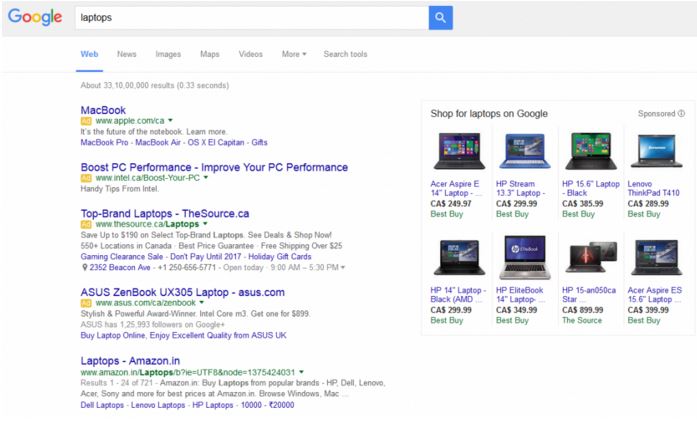Image resolution: width=697 pixels, height=421 pixels.
Task: Click the HP EliteBook 14" laptop image
Action: pos(525,257)
